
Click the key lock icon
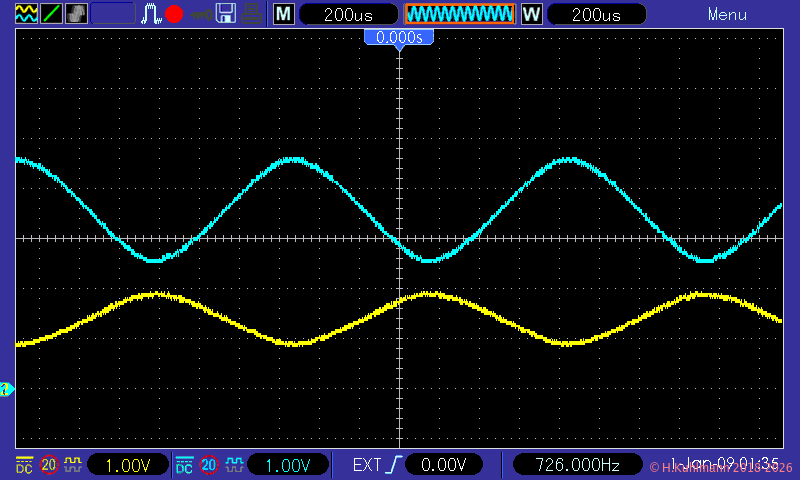[201, 14]
